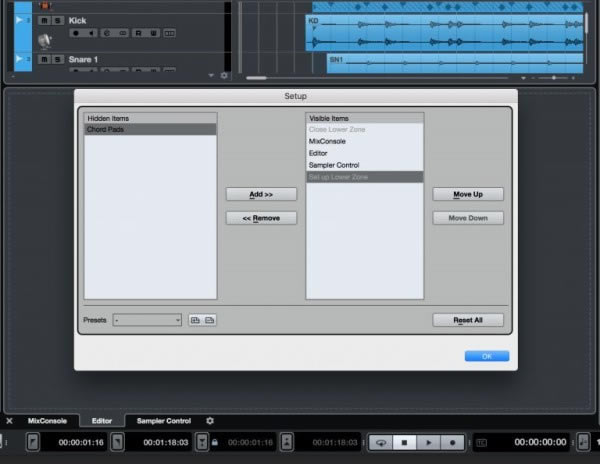The image size is (600, 464).
Task: Click the Save Preset icon beside Presets
Action: click(x=196, y=320)
